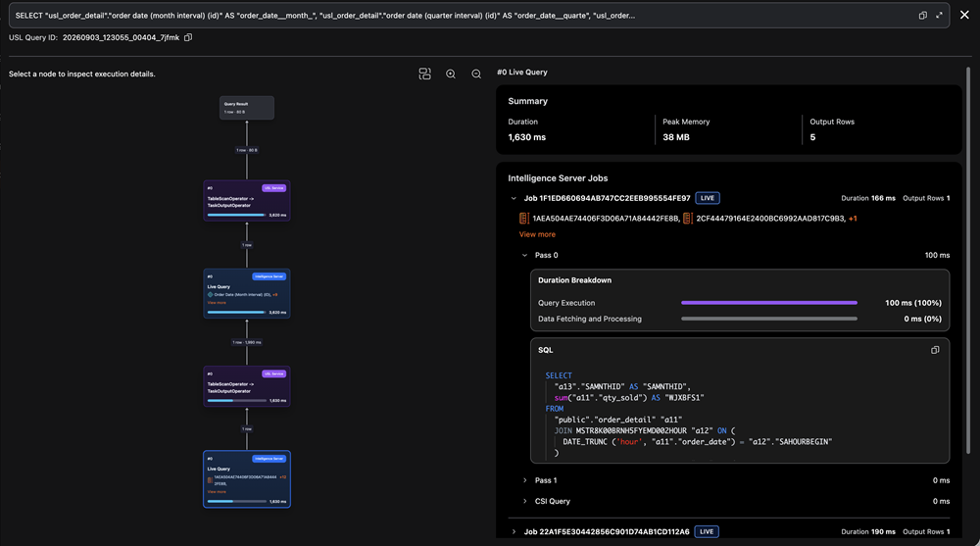Screen dimensions: 980x546
Task: Copy the Pass 0 SQL statement
Action: click(x=935, y=350)
